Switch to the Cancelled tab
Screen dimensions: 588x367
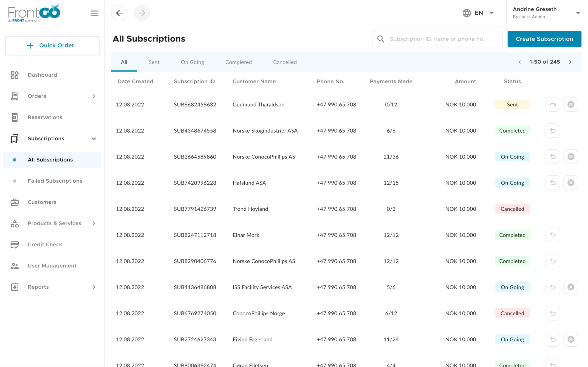(285, 62)
